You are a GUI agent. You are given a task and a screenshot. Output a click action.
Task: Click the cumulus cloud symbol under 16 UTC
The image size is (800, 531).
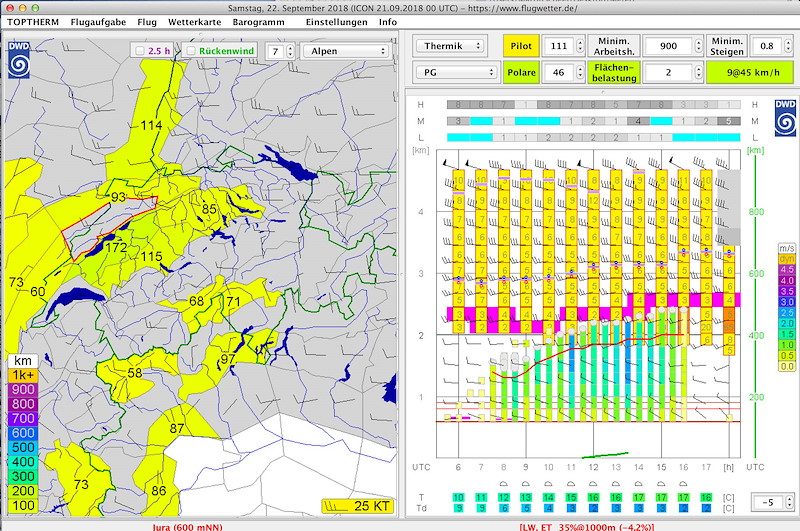(683, 483)
